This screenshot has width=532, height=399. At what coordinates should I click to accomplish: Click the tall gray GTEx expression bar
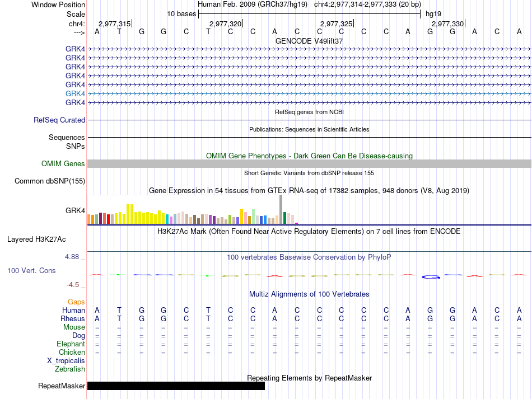[281, 209]
